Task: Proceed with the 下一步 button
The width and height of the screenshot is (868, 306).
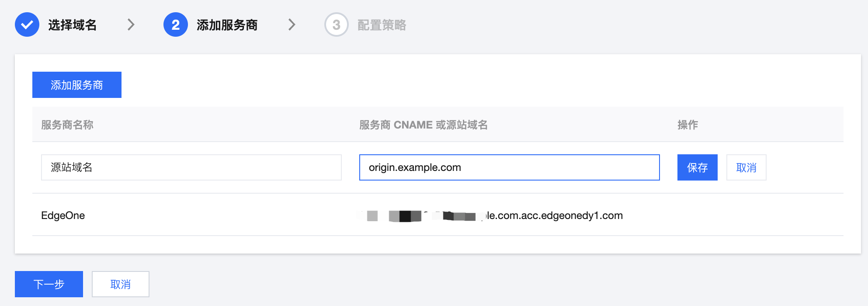Action: point(49,284)
